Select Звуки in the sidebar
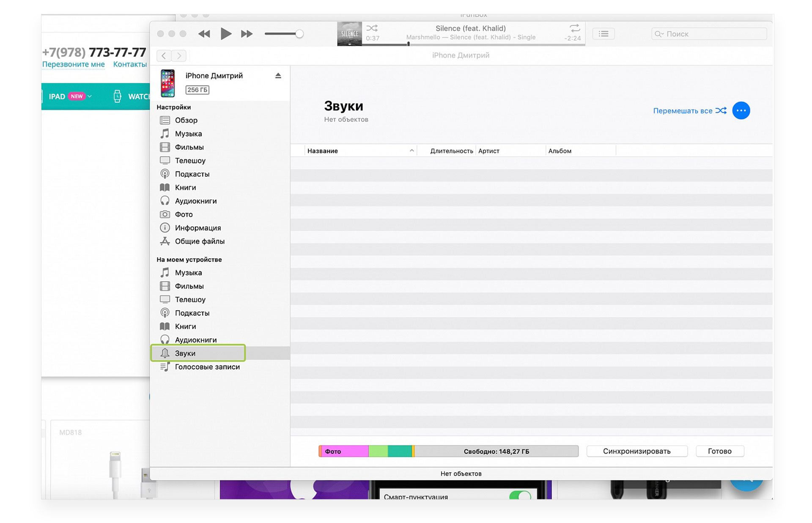 click(220, 353)
